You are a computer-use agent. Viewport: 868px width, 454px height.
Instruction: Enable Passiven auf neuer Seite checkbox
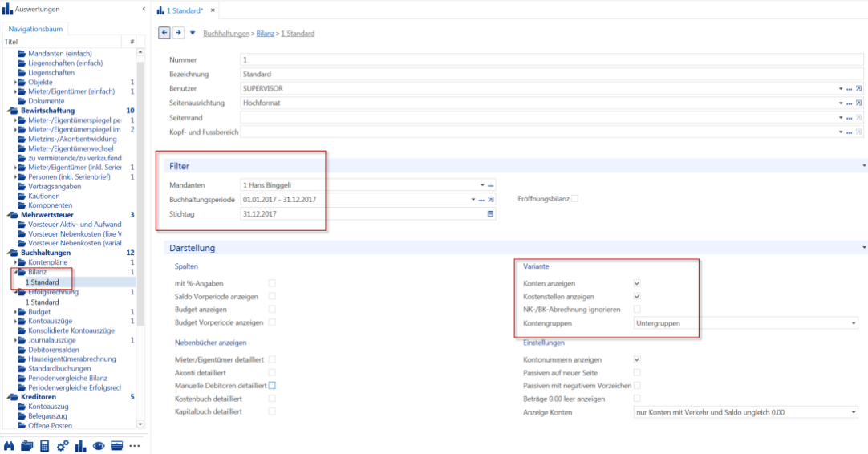click(637, 373)
